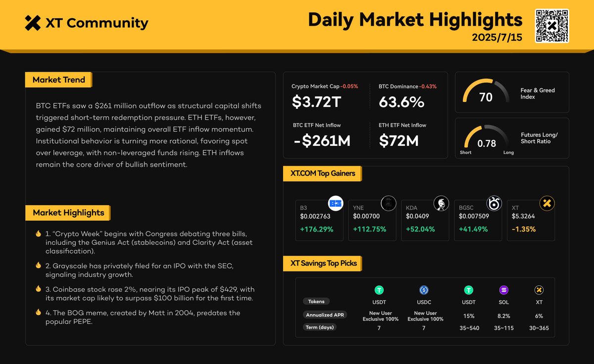Click the B3 price $0.002763
The width and height of the screenshot is (594, 364).
coord(315,216)
